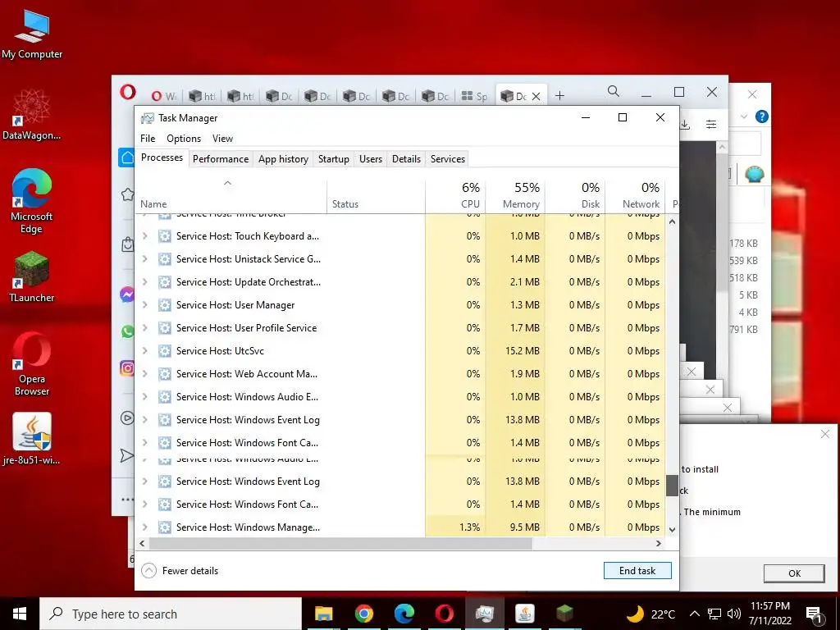Switch to the Users tab
This screenshot has width=840, height=630.
(371, 158)
